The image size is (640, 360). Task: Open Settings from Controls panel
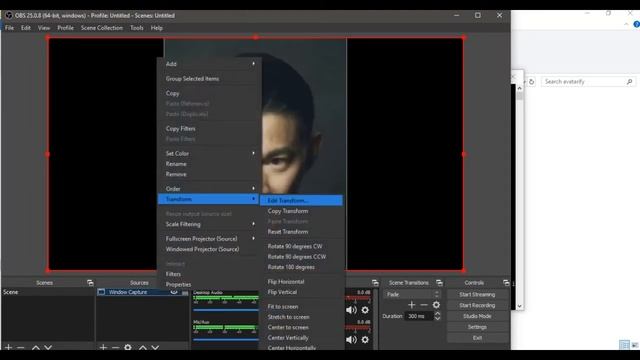pos(477,327)
